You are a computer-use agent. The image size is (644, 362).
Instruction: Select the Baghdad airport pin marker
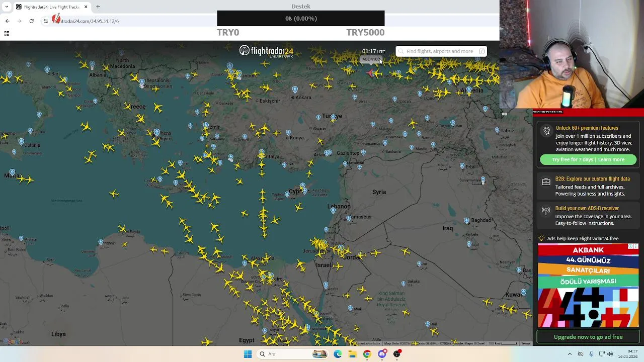tap(466, 221)
